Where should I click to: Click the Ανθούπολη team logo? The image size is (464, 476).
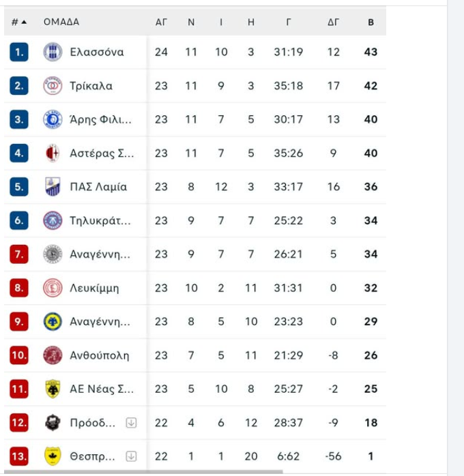(53, 355)
